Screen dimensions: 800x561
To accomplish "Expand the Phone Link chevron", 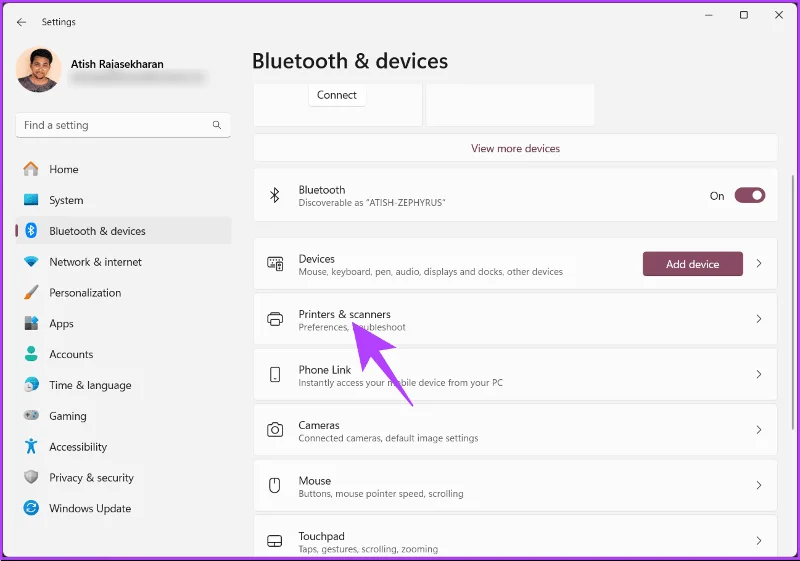I will [759, 374].
